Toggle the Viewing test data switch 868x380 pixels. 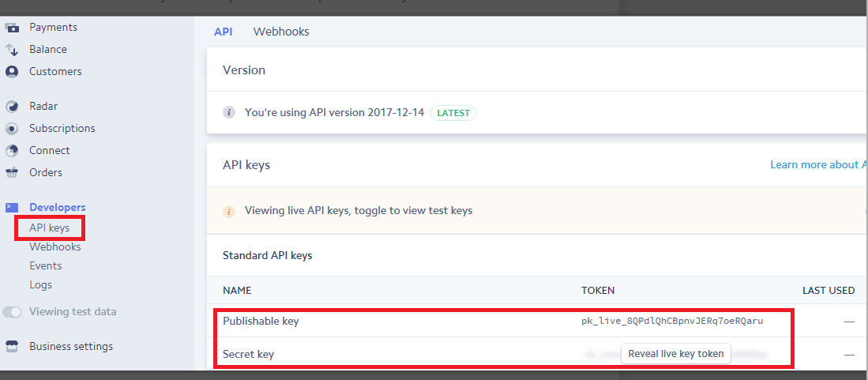[12, 312]
